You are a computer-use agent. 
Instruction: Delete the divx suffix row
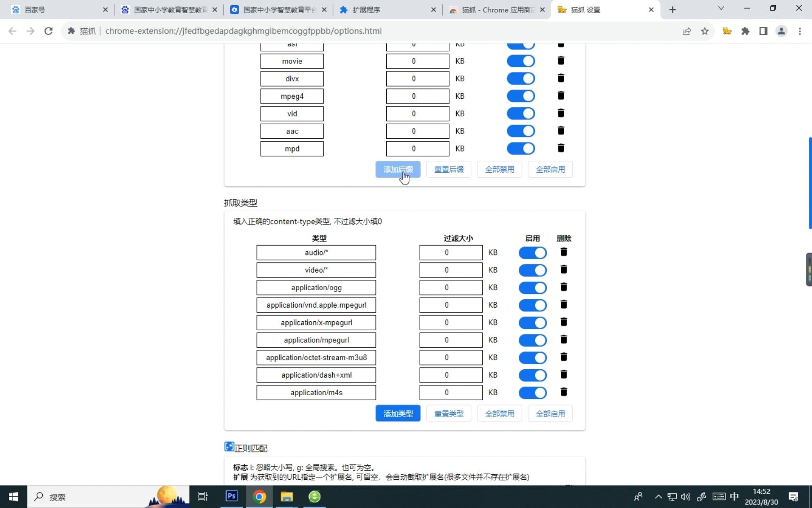561,78
